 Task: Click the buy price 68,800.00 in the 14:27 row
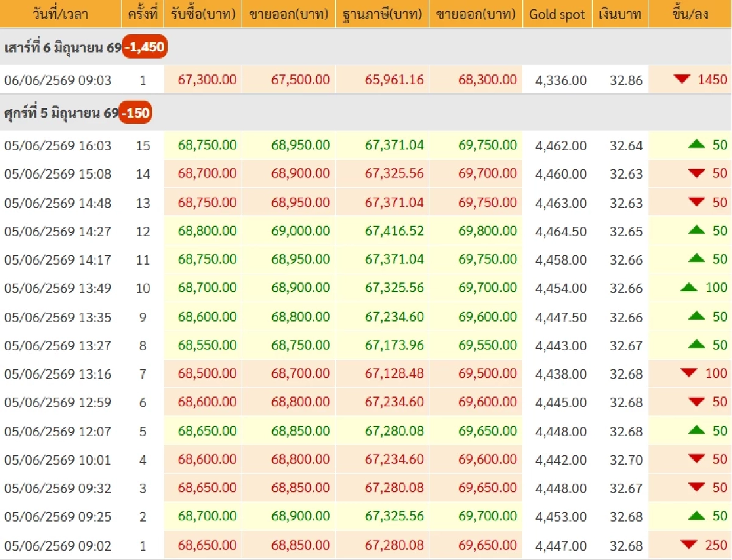(x=207, y=231)
